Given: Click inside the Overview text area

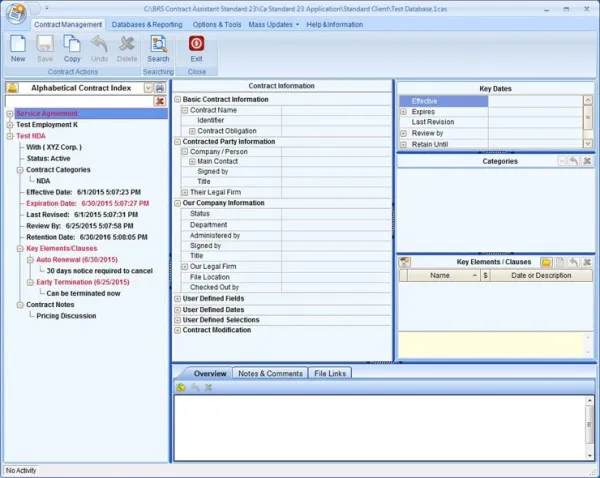Looking at the screenshot, I should pos(380,427).
